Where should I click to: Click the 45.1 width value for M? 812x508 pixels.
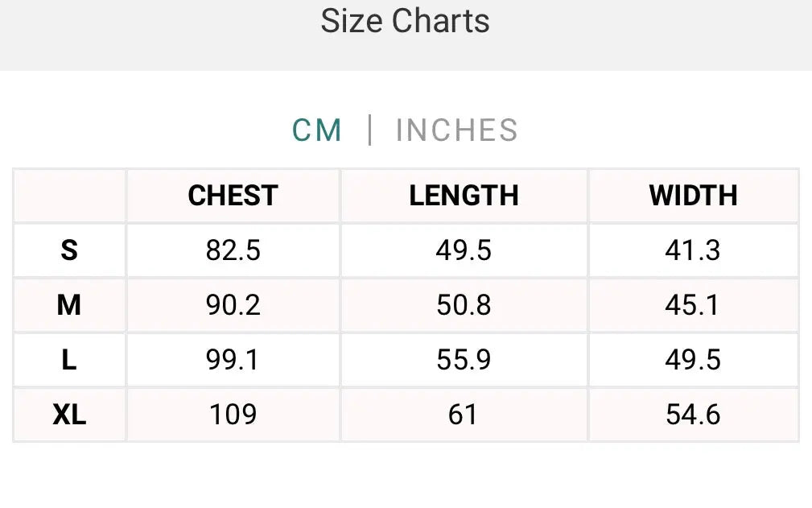point(693,305)
